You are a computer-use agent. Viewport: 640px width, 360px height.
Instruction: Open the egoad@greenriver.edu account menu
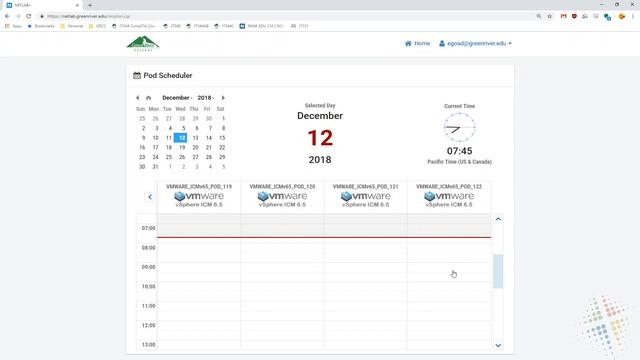click(475, 43)
